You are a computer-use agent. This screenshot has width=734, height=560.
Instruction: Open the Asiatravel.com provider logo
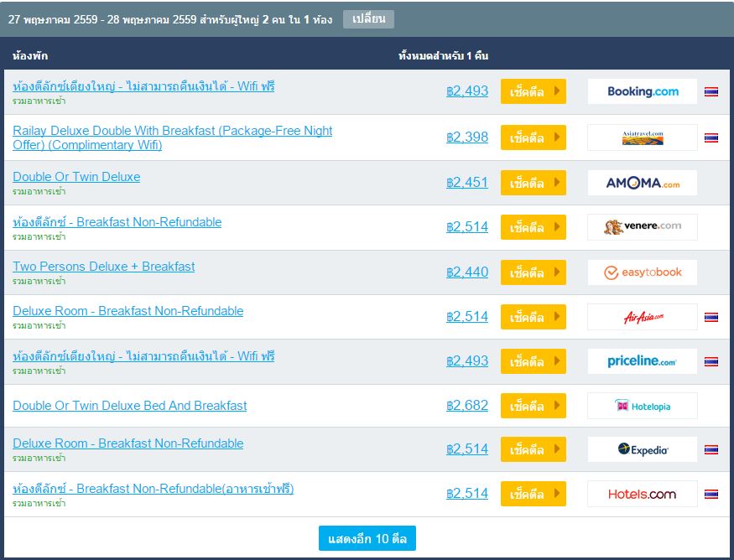(x=643, y=137)
